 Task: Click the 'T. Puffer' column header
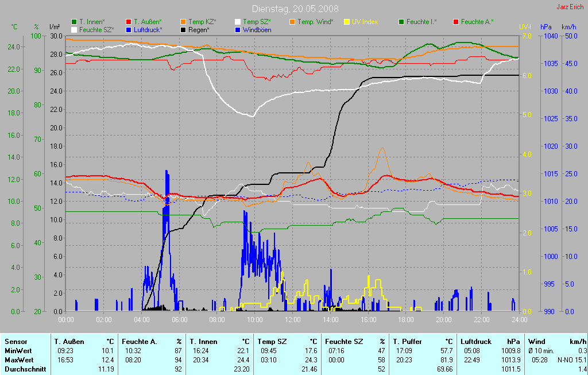(407, 342)
